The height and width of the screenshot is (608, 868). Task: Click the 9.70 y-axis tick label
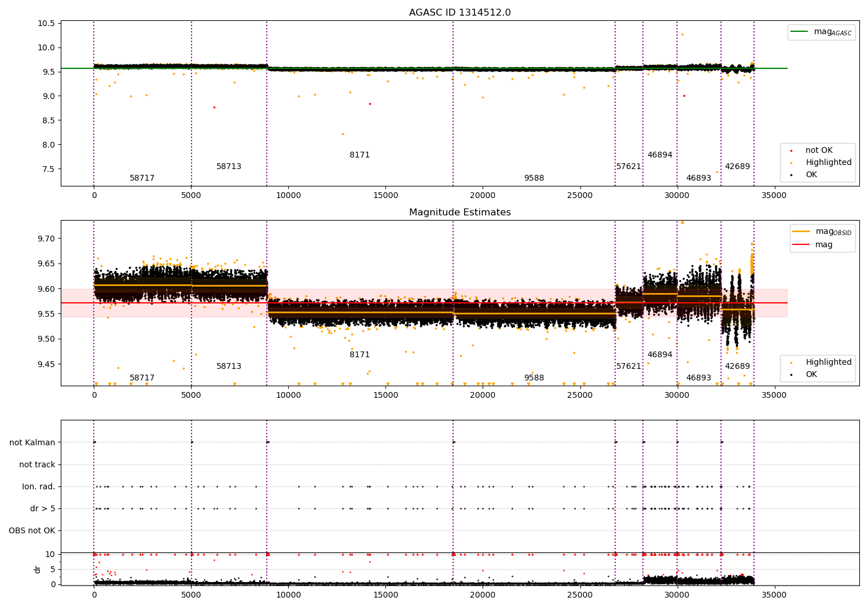[46, 239]
